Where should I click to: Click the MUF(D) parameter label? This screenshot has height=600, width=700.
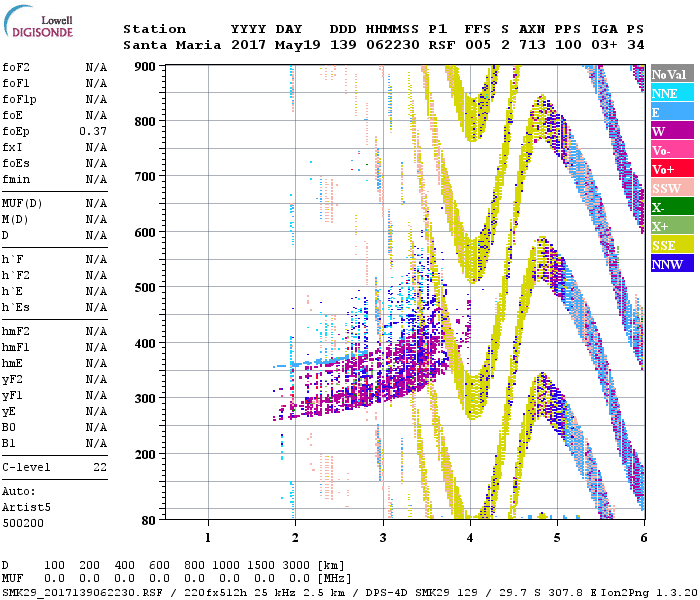point(20,203)
